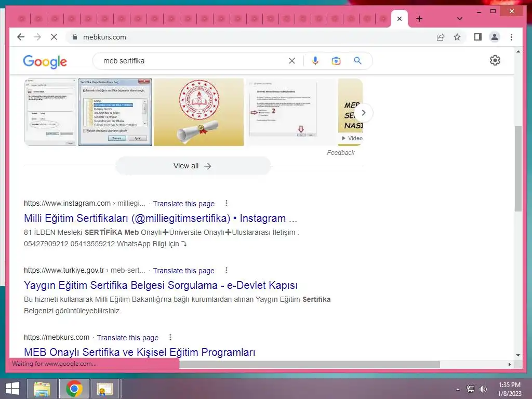Close the active tab
The image size is (532, 399).
click(x=400, y=19)
